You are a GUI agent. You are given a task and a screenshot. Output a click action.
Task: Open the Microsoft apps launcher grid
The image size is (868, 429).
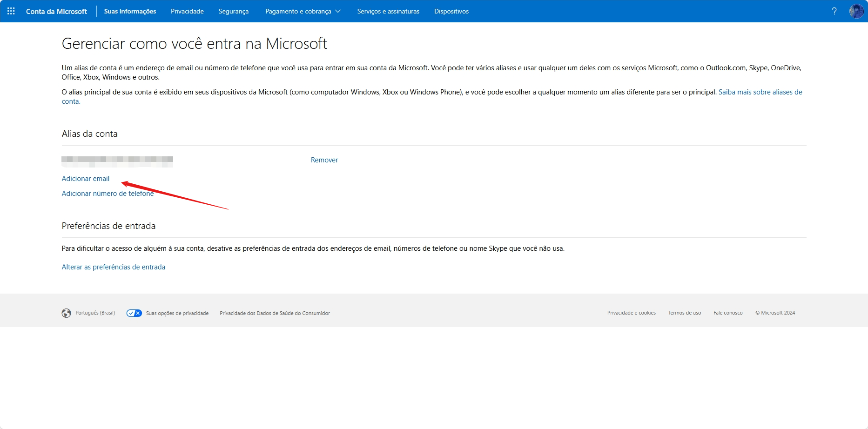11,11
